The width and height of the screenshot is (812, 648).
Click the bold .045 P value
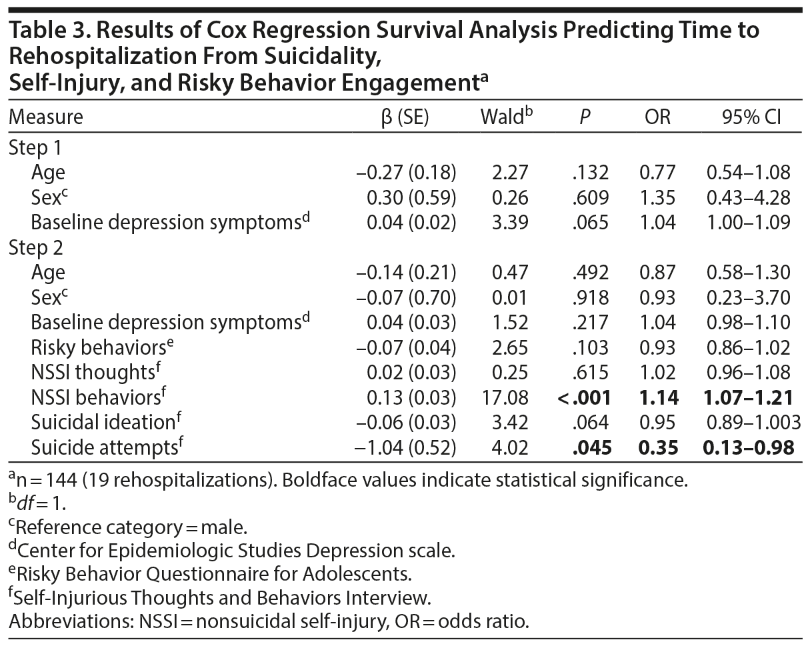click(591, 447)
